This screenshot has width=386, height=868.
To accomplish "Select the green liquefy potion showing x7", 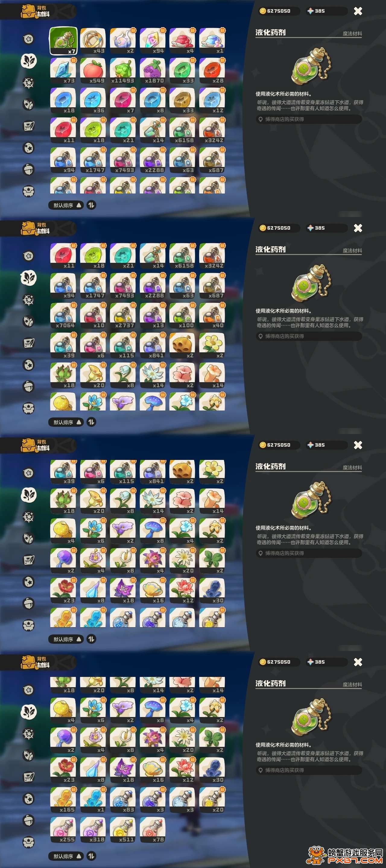I will click(63, 41).
